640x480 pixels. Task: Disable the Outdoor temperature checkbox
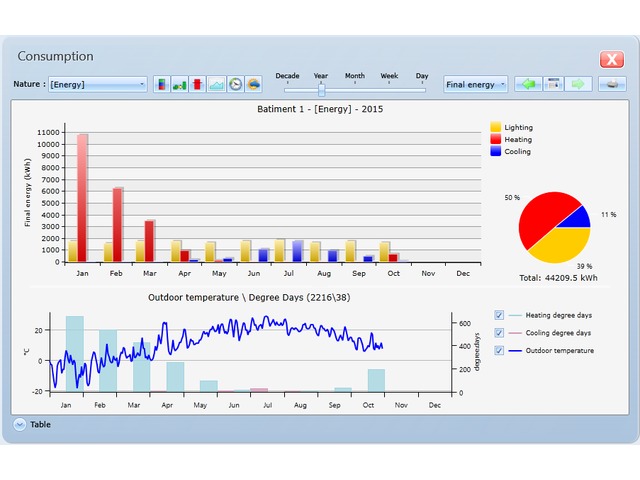tap(499, 351)
